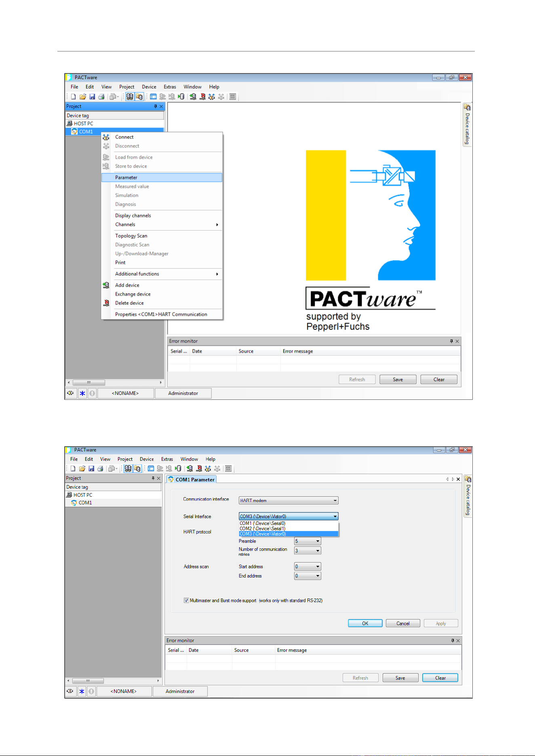Screen dimensions: 535x756
Task: Click Add device toolbar icon in lower window
Action: 190,469
